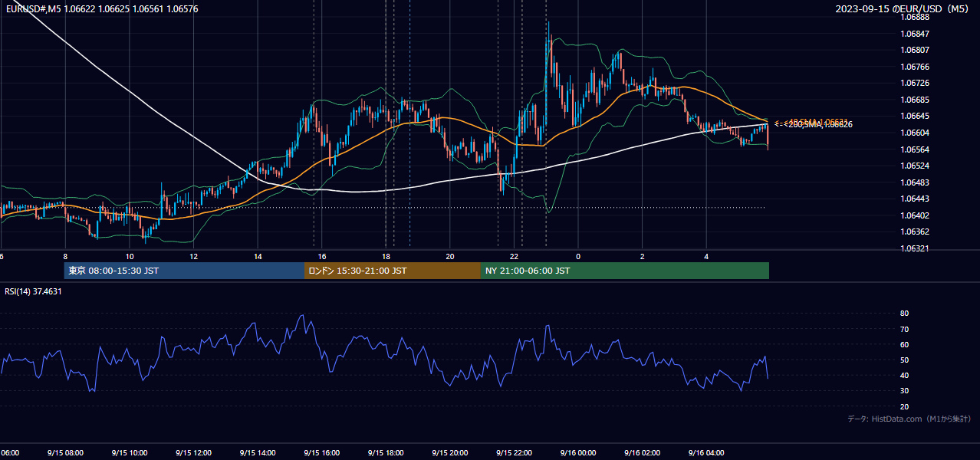980x460 pixels.
Task: Click price level 1.06362 on the price axis
Action: pyautogui.click(x=916, y=232)
